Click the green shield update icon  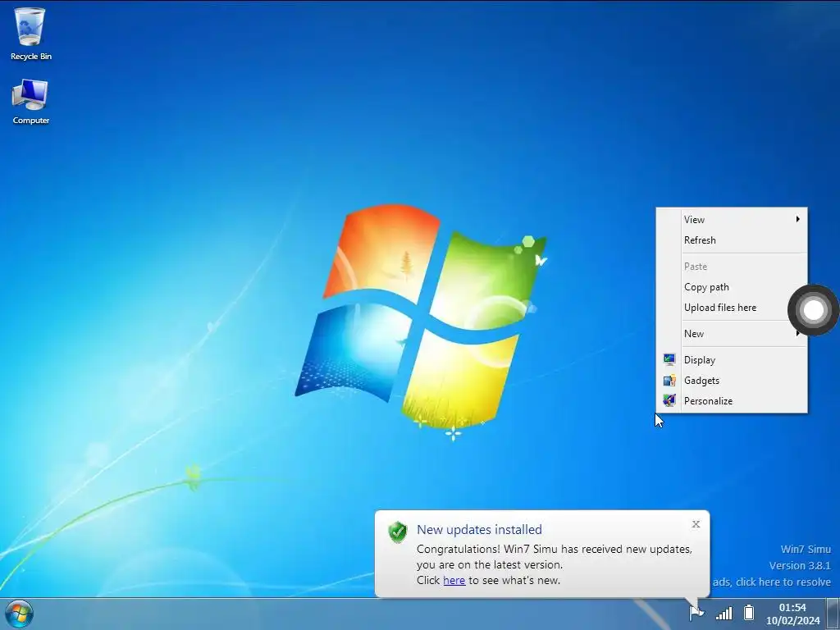398,532
